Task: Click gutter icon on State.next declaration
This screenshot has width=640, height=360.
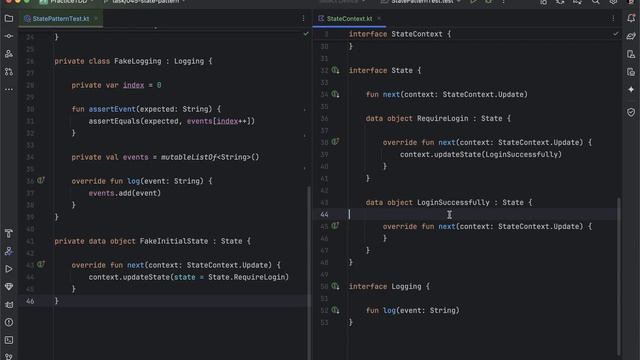Action: coord(335,94)
